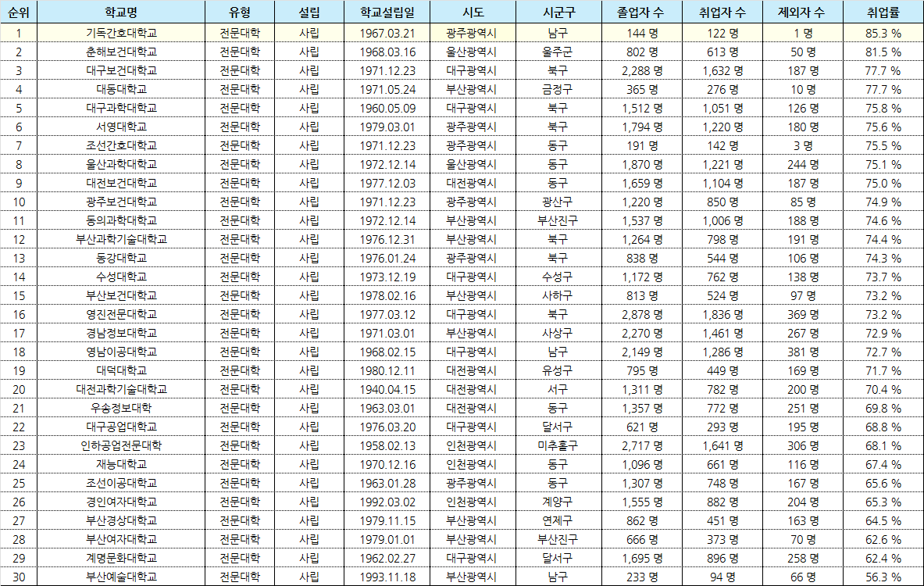Select school name 부산과학기술대학교

[121, 239]
